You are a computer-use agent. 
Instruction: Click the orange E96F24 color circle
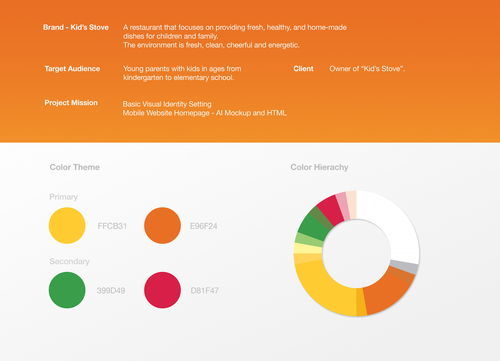(162, 225)
